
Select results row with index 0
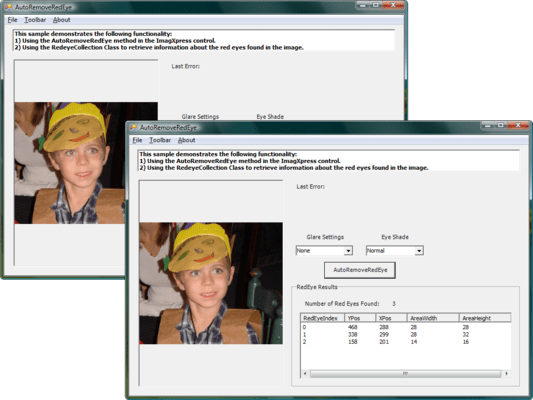click(406, 327)
